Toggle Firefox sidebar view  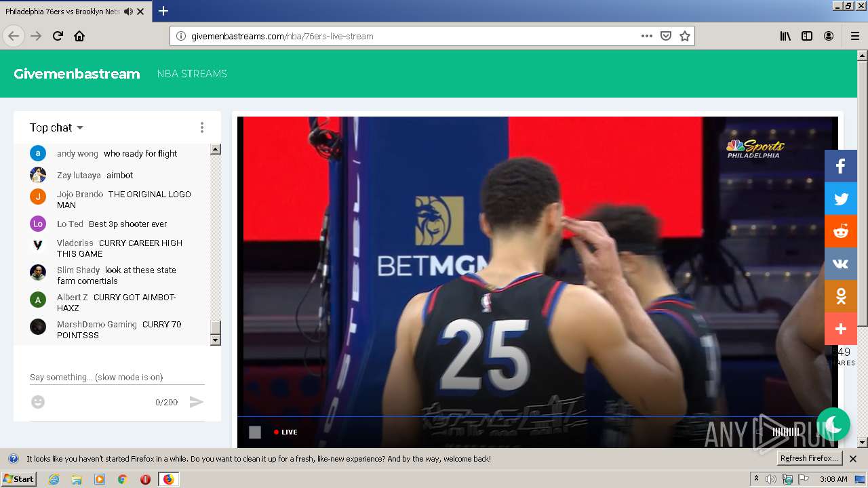click(807, 36)
